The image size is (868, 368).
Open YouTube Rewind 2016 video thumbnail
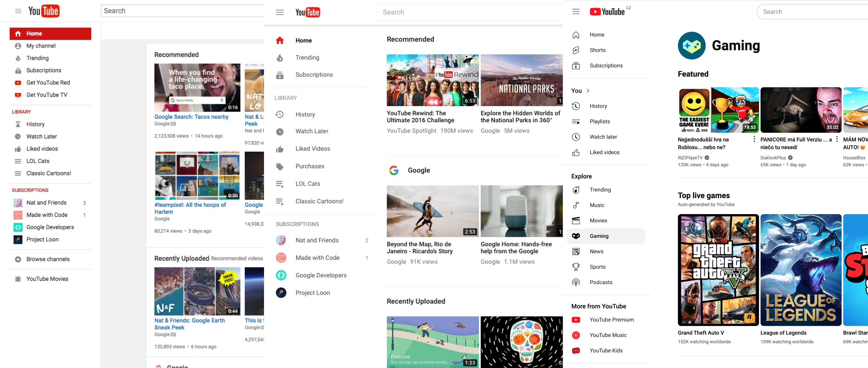pyautogui.click(x=433, y=80)
